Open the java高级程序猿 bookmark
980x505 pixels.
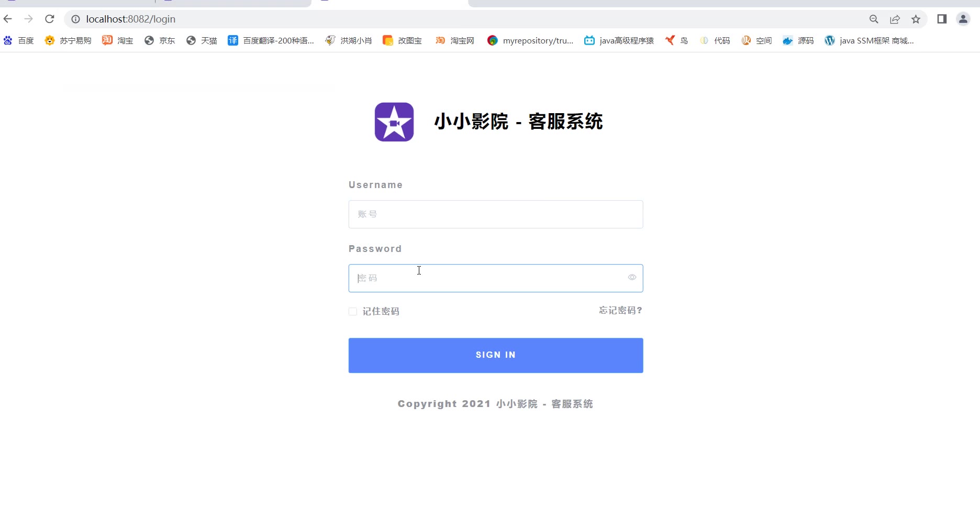click(x=619, y=40)
